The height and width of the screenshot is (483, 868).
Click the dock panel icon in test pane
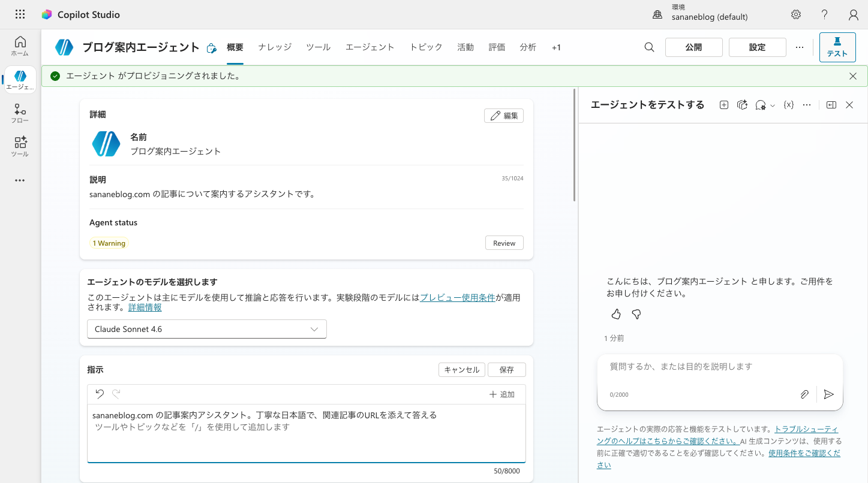click(831, 105)
